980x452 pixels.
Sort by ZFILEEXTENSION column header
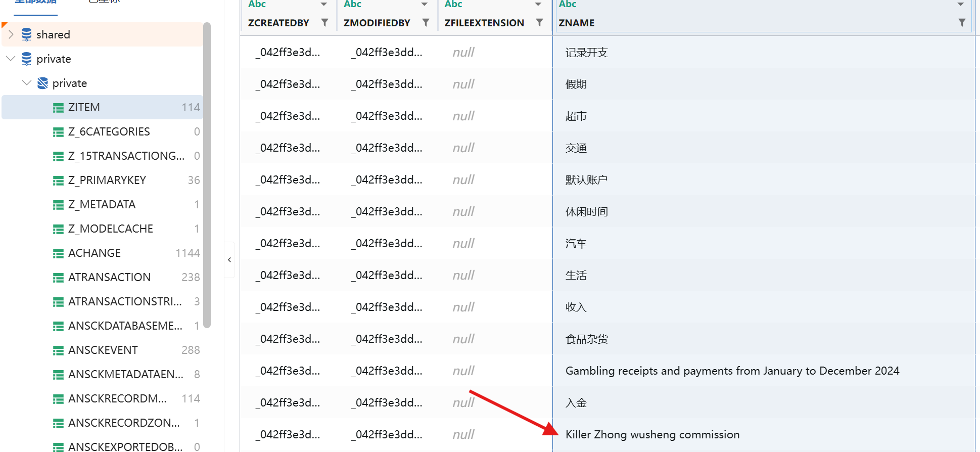click(484, 23)
